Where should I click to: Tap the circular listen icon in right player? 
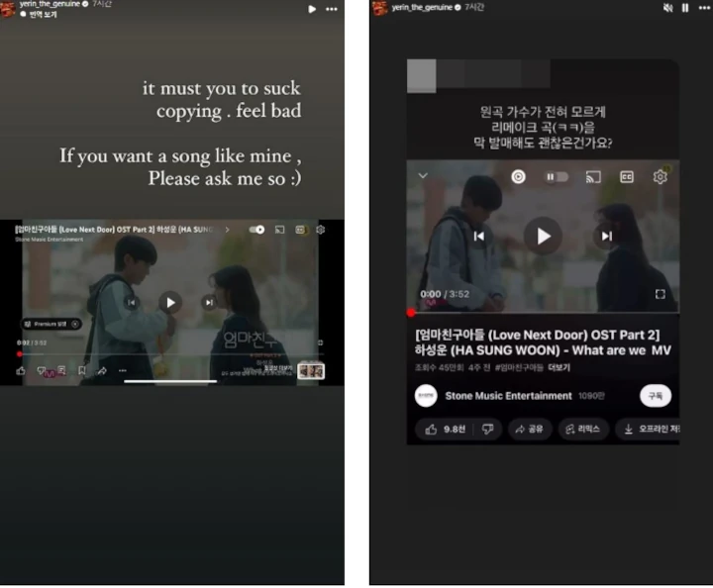point(518,177)
